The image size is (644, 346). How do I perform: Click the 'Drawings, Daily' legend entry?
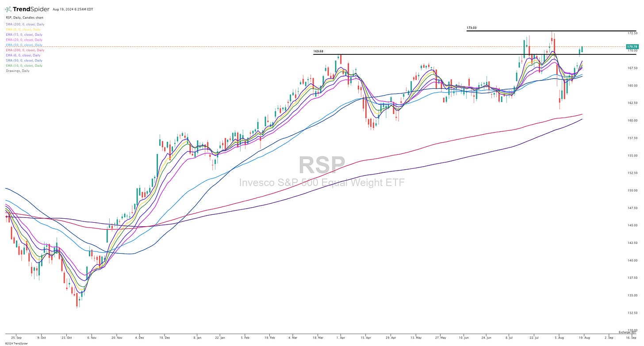(17, 71)
